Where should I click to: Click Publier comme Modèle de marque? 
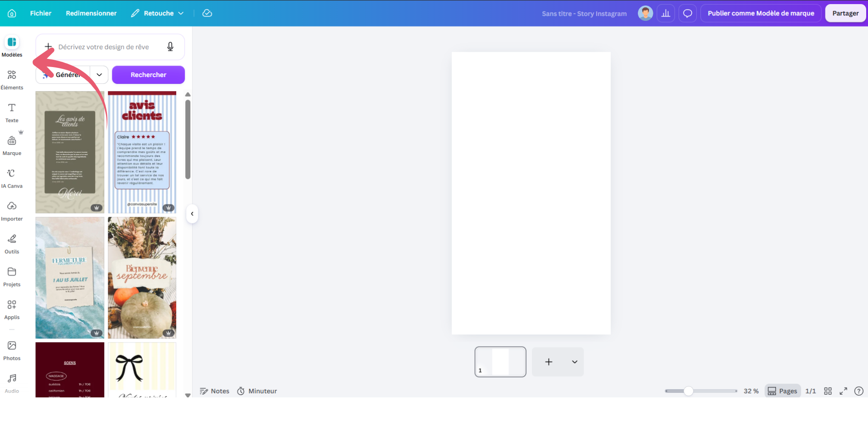point(761,13)
